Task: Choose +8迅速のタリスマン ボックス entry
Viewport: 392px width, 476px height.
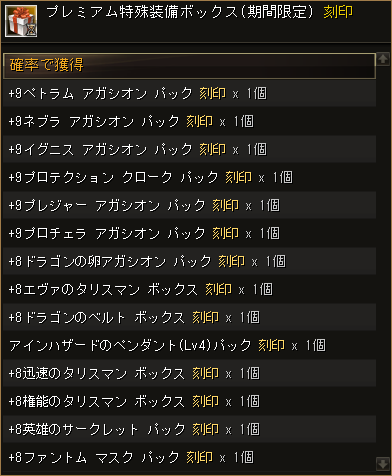Action: tap(189, 373)
